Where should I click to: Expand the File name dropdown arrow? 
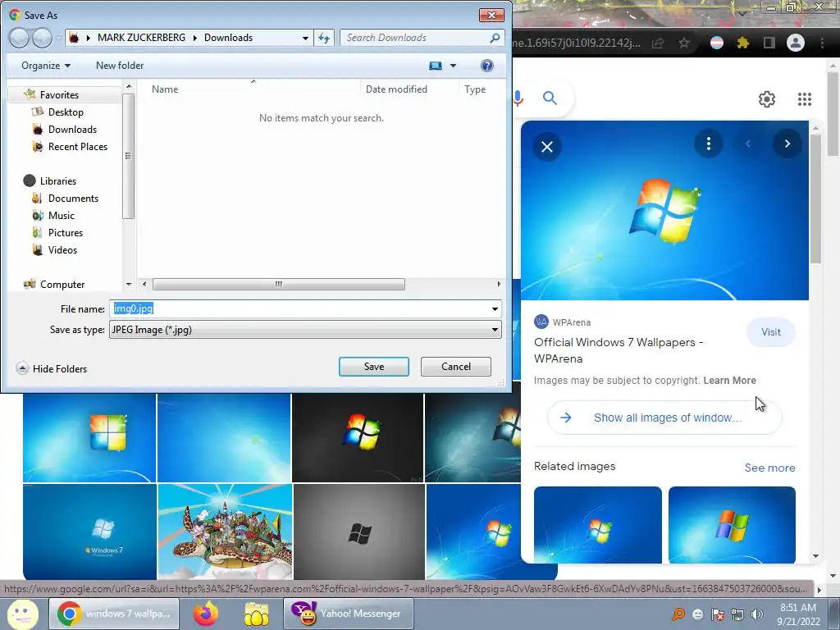pyautogui.click(x=495, y=308)
